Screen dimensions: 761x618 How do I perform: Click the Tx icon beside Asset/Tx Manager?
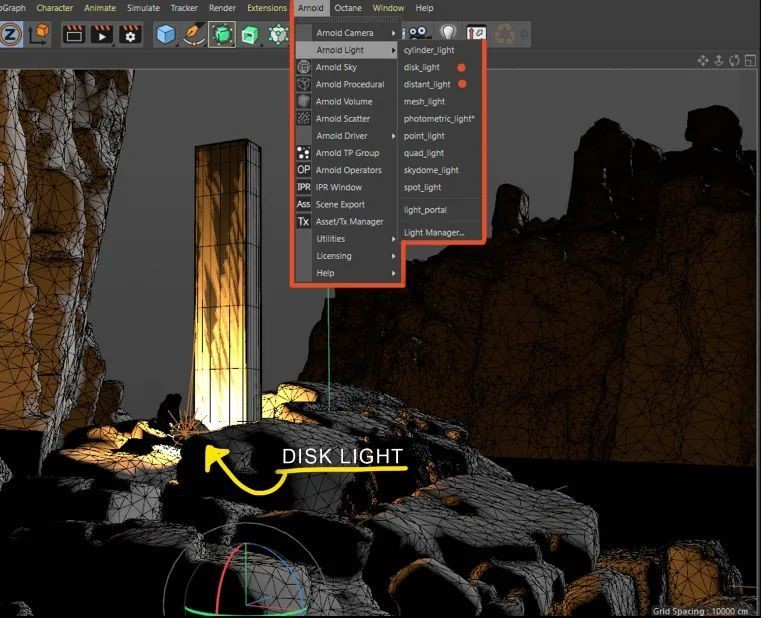[304, 221]
